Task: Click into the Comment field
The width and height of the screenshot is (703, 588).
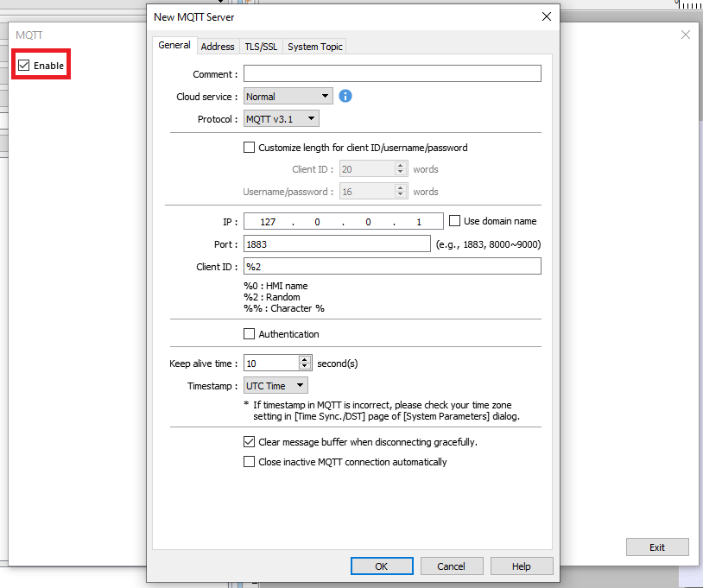Action: pos(392,73)
